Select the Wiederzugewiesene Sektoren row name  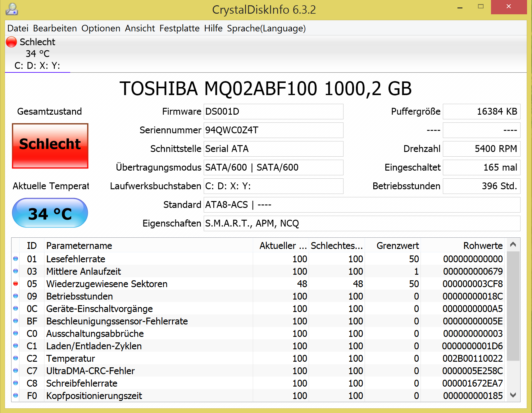point(107,284)
